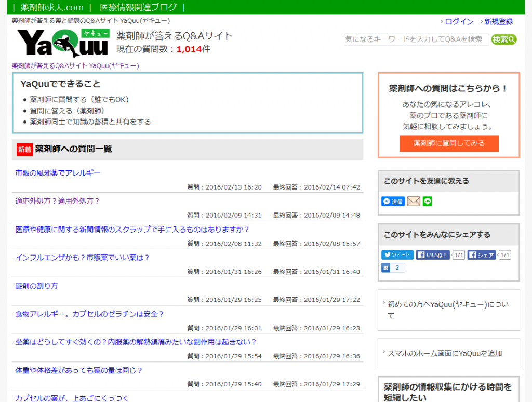Open question 坐薬はどうしてすぐ効くの？
The width and height of the screenshot is (532, 402).
pyautogui.click(x=136, y=342)
